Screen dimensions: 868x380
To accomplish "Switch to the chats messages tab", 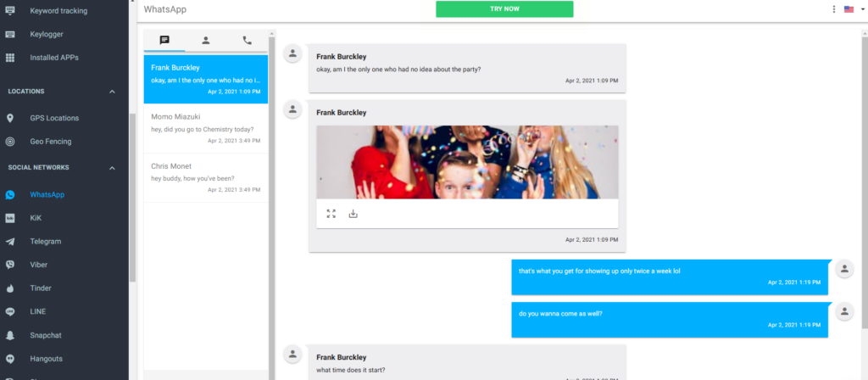I will tap(164, 41).
